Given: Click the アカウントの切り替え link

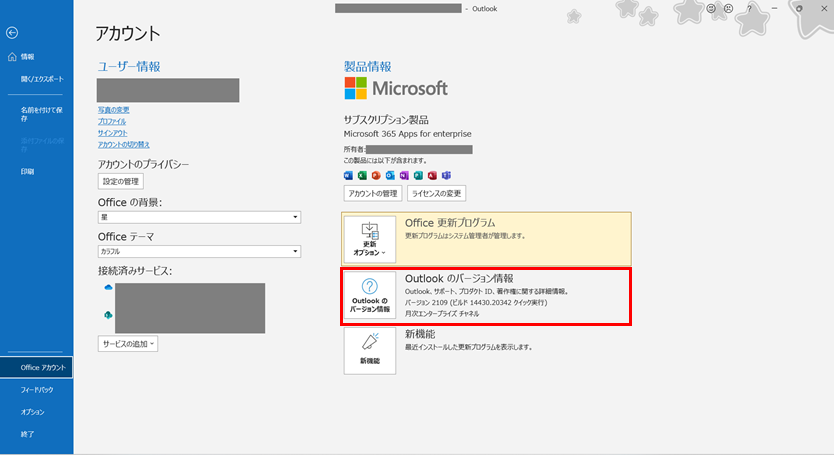Looking at the screenshot, I should coord(123,145).
